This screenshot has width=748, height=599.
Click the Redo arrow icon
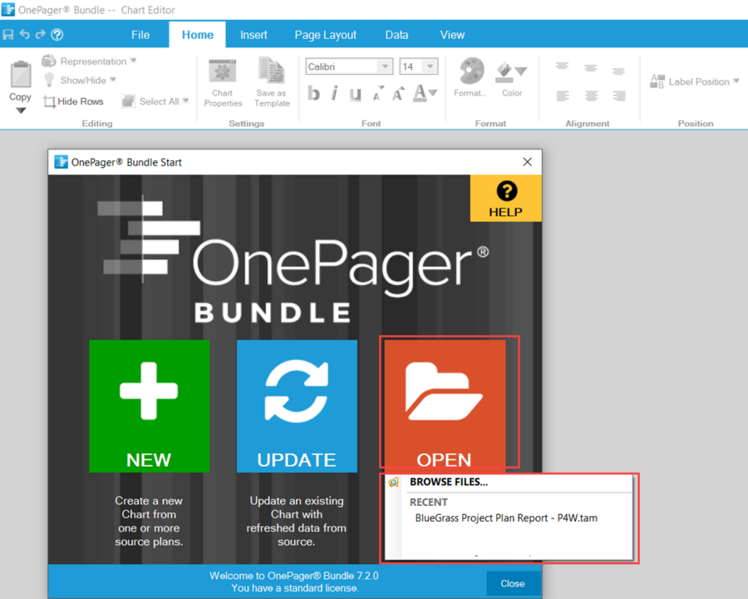tap(41, 34)
